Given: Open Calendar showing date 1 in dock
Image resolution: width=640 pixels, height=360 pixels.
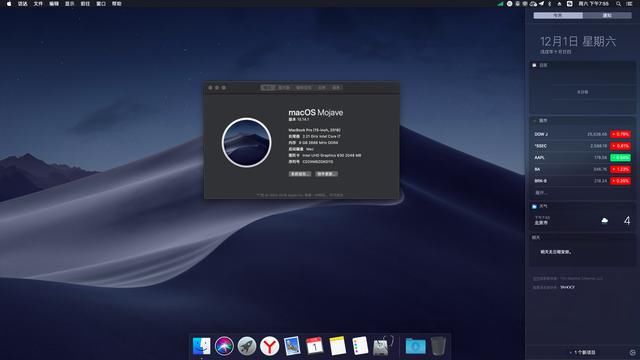Looking at the screenshot, I should [315, 346].
